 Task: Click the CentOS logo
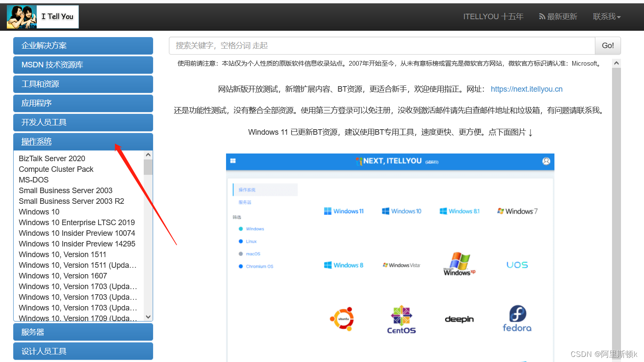401,319
